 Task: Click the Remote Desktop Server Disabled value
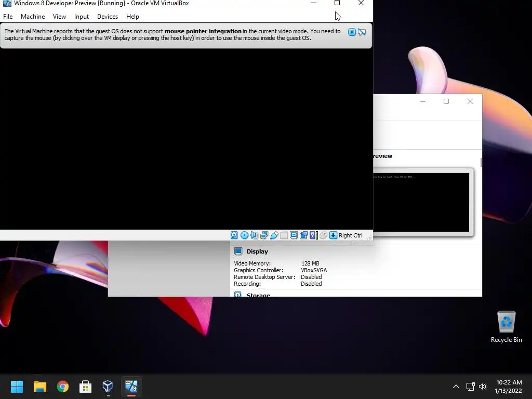click(311, 277)
